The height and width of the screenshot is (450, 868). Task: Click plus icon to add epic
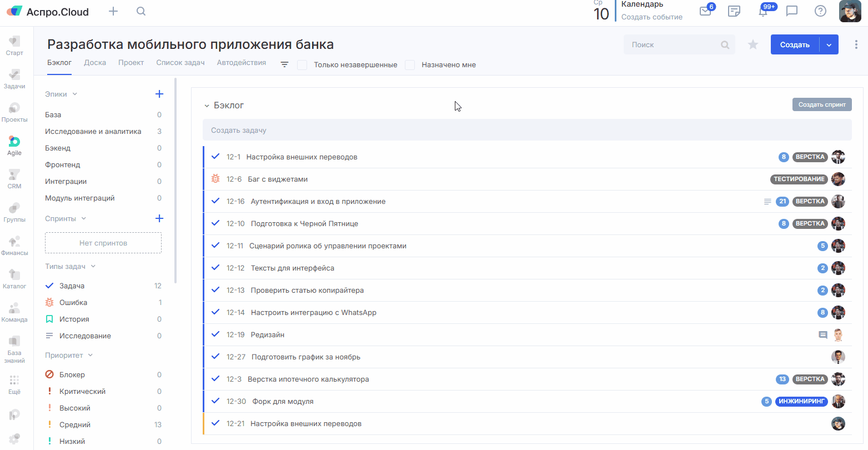tap(159, 94)
